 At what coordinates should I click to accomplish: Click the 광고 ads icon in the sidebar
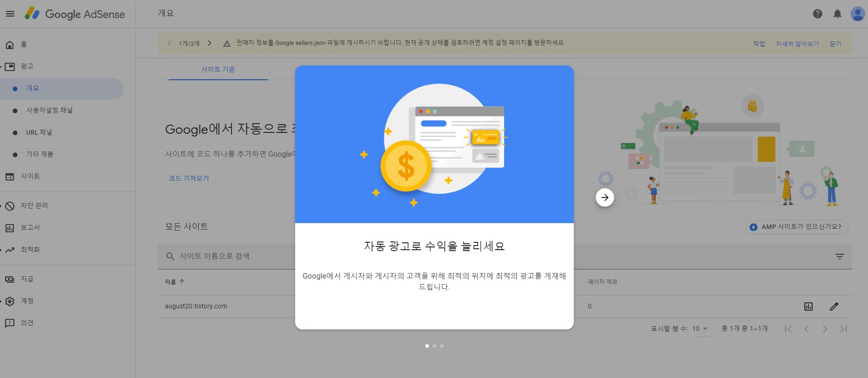(x=10, y=66)
